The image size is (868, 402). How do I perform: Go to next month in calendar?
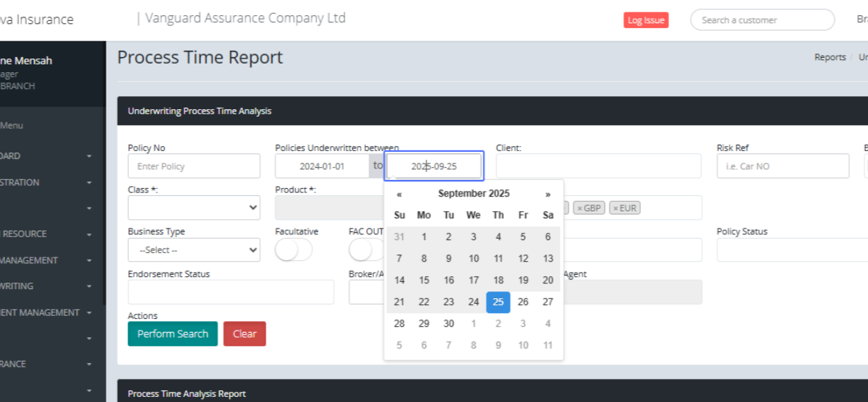[548, 194]
